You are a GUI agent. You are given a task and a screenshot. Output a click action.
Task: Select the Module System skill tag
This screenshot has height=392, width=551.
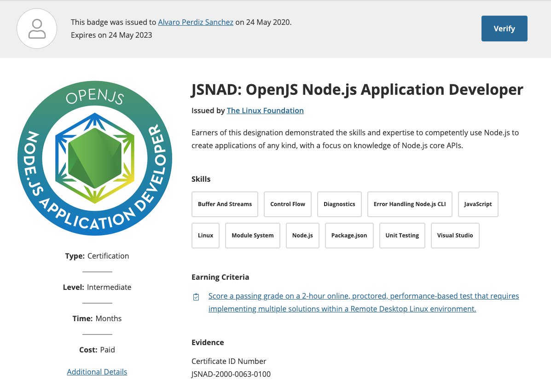[252, 235]
